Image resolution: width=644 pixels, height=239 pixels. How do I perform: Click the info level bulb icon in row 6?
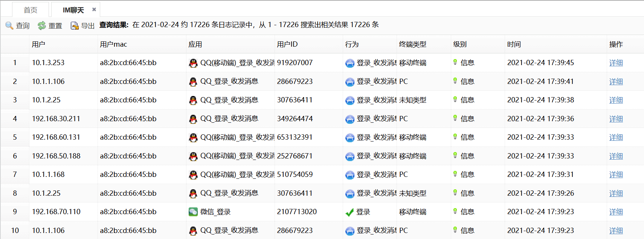455,155
